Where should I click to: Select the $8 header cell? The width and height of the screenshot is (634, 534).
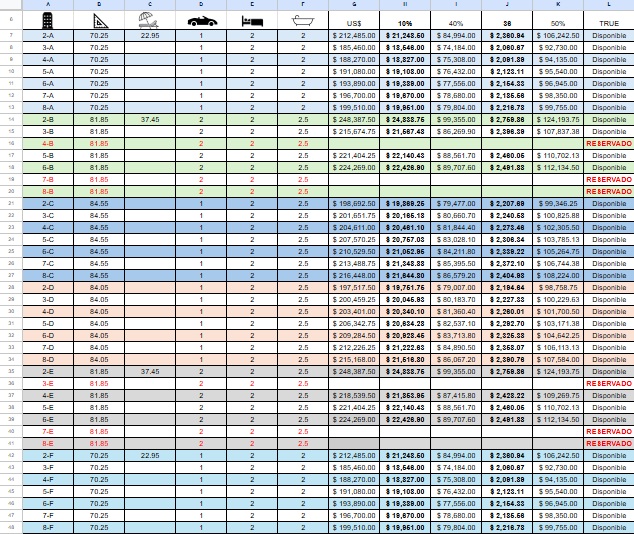[x=506, y=21]
